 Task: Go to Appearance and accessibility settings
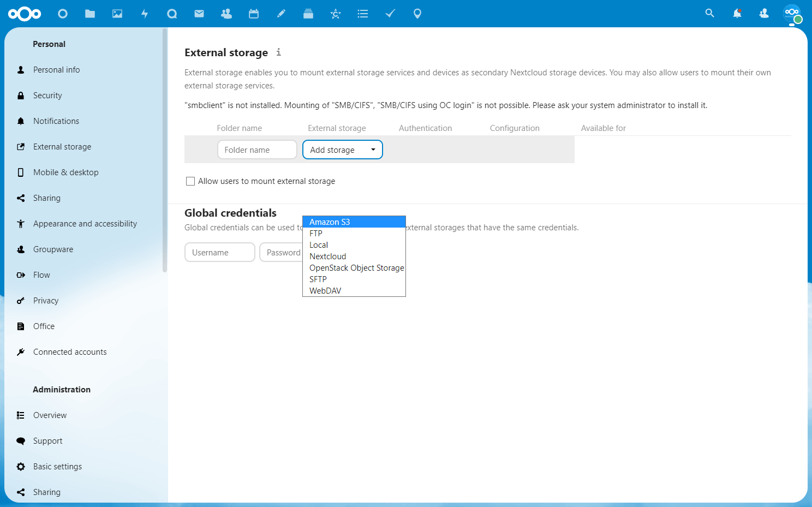pos(85,224)
